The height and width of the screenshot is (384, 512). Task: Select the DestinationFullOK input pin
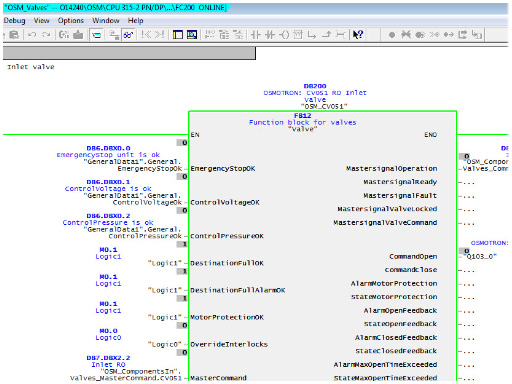[x=227, y=263]
